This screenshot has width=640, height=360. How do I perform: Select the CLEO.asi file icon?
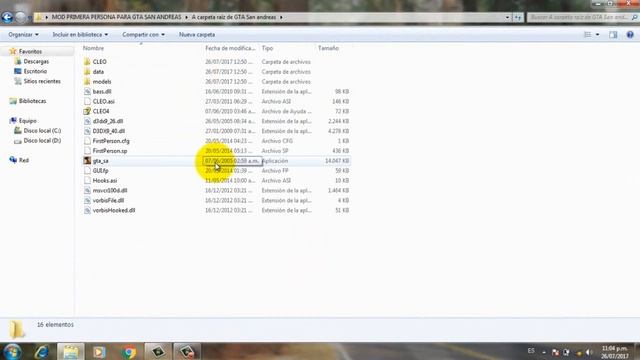point(87,101)
